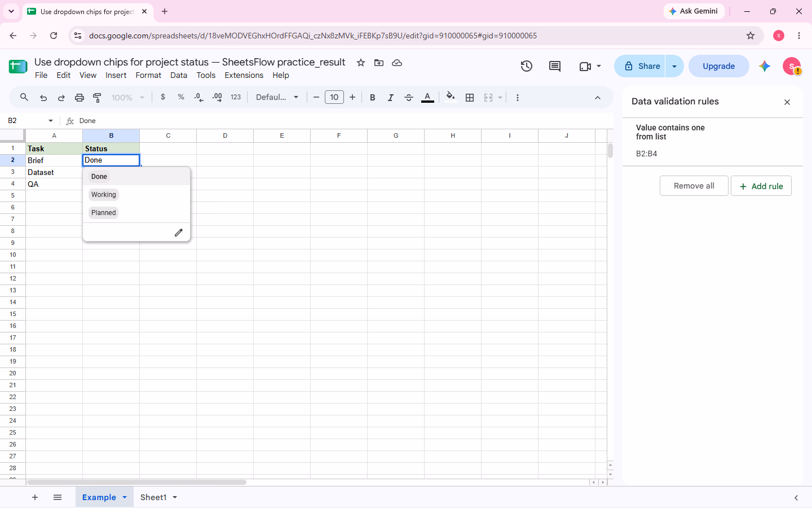Viewport: 812px width, 508px height.
Task: Click the Upgrade button
Action: pyautogui.click(x=719, y=66)
